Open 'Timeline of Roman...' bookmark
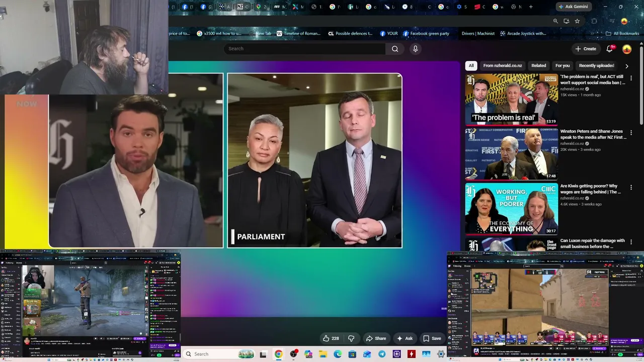The image size is (644, 362). 298,34
